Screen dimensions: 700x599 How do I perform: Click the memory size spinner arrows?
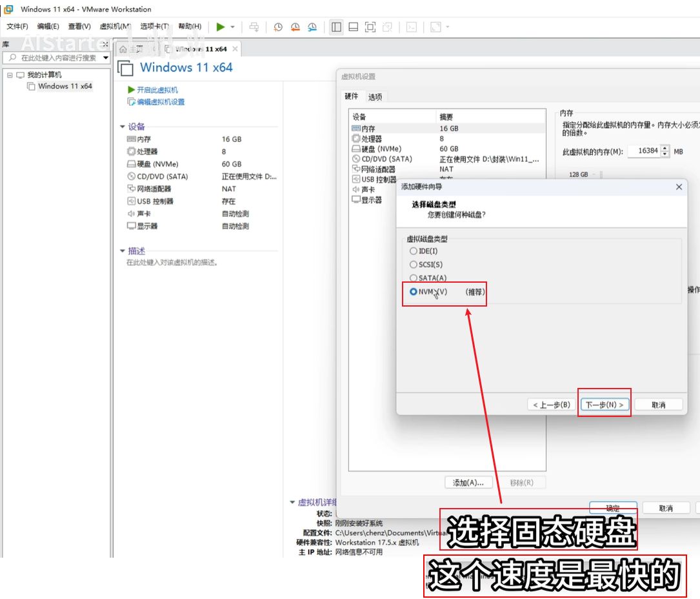665,151
